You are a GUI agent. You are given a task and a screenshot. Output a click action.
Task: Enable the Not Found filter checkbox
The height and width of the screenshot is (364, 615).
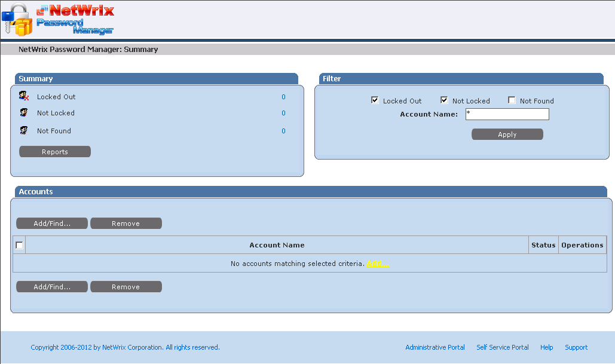pos(512,100)
